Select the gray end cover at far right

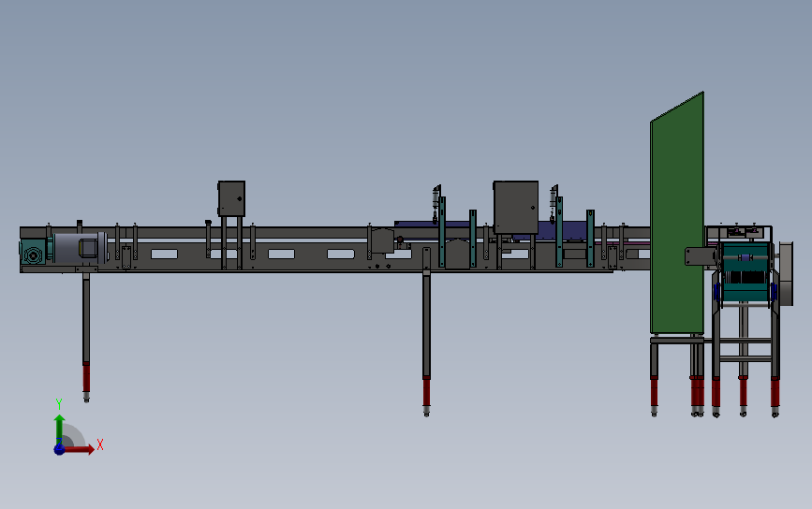pos(786,273)
